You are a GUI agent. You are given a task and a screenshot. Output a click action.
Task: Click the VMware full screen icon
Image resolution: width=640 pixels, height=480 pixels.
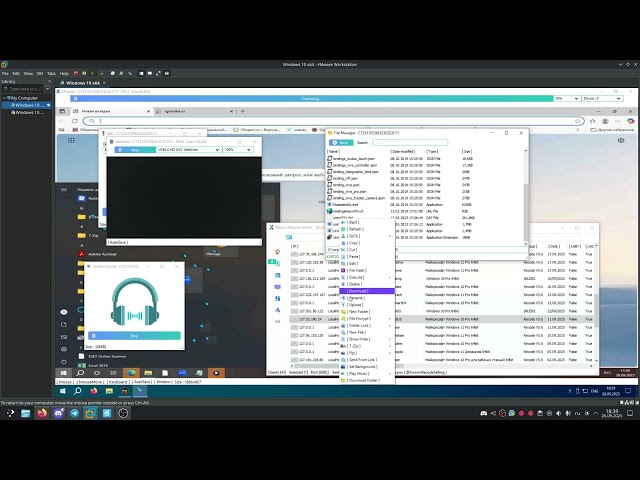click(x=158, y=73)
